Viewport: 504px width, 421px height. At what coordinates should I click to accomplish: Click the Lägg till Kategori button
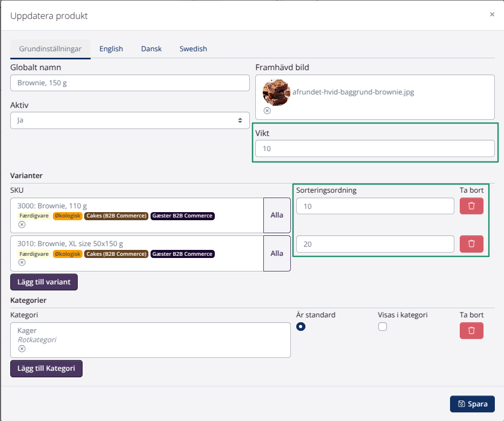[x=46, y=369]
